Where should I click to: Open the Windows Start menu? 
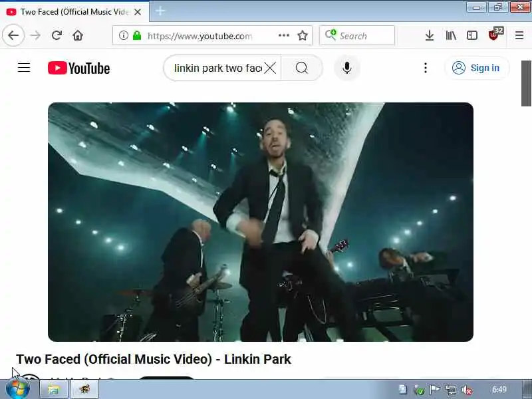(17, 389)
